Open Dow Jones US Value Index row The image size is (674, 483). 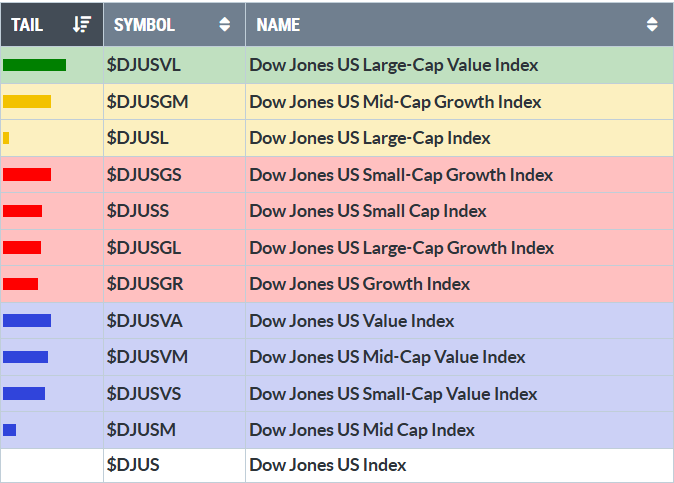(x=351, y=321)
